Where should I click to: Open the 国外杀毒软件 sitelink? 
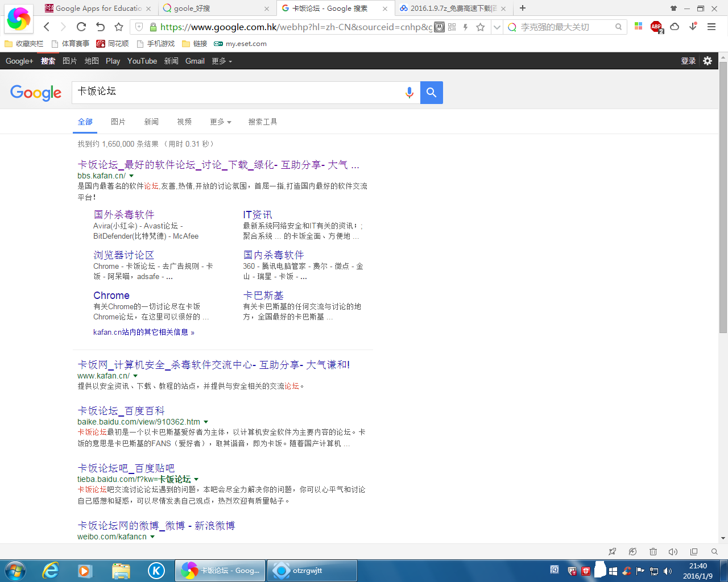click(124, 215)
